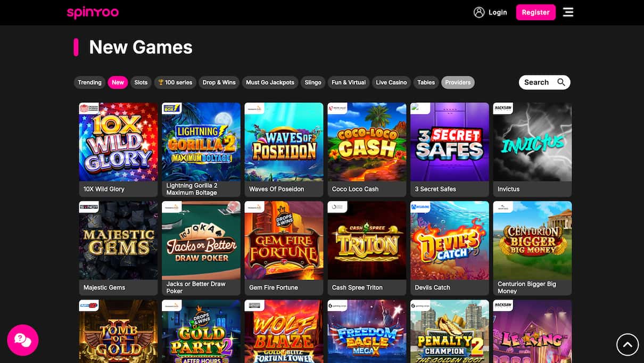
Task: Click the Hacksaw provider badge on Invictus
Action: tap(503, 109)
